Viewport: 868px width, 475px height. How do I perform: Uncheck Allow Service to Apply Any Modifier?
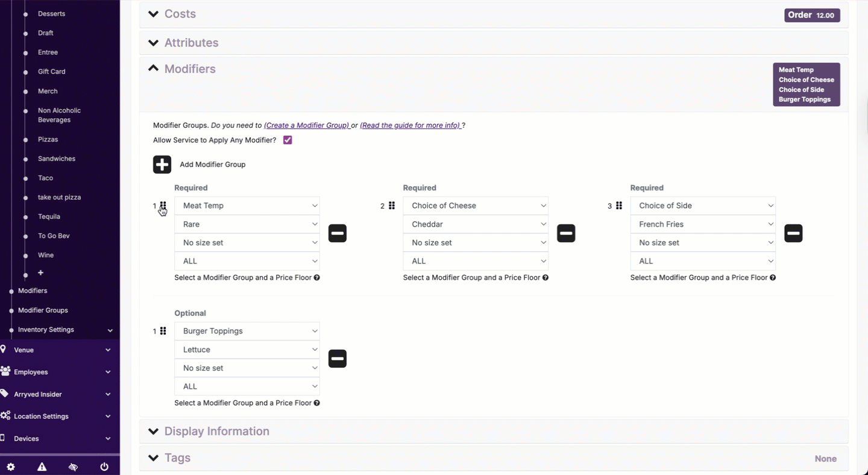[288, 140]
